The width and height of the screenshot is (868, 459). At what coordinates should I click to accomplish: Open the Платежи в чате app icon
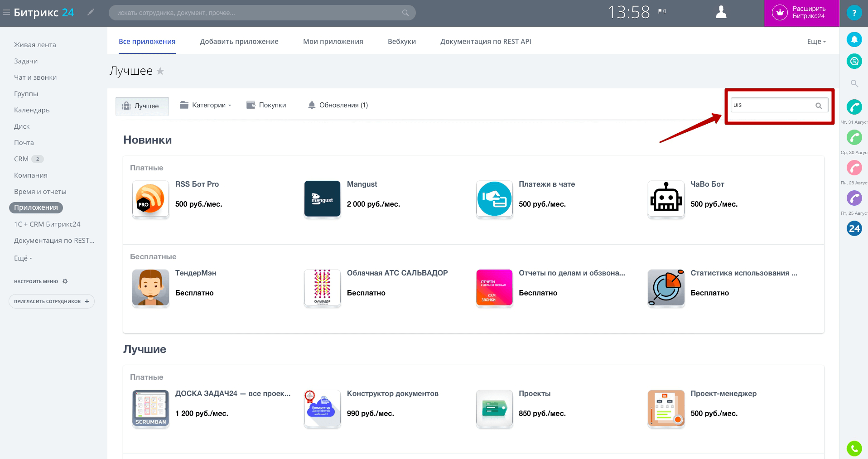pyautogui.click(x=494, y=199)
